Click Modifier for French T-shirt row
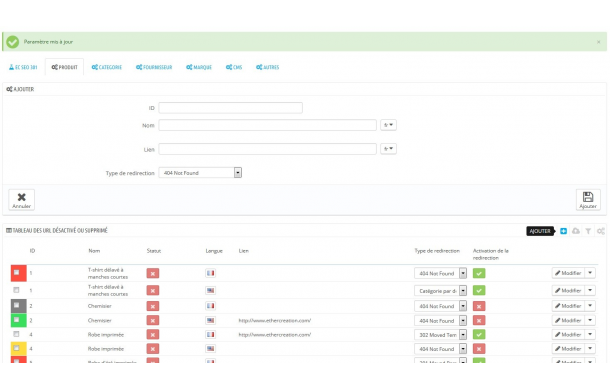 click(x=568, y=273)
